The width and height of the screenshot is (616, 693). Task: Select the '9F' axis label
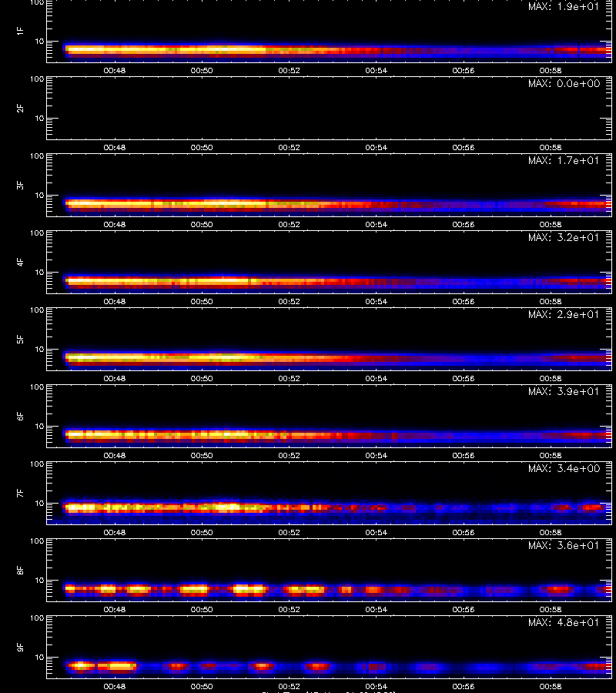coord(20,647)
